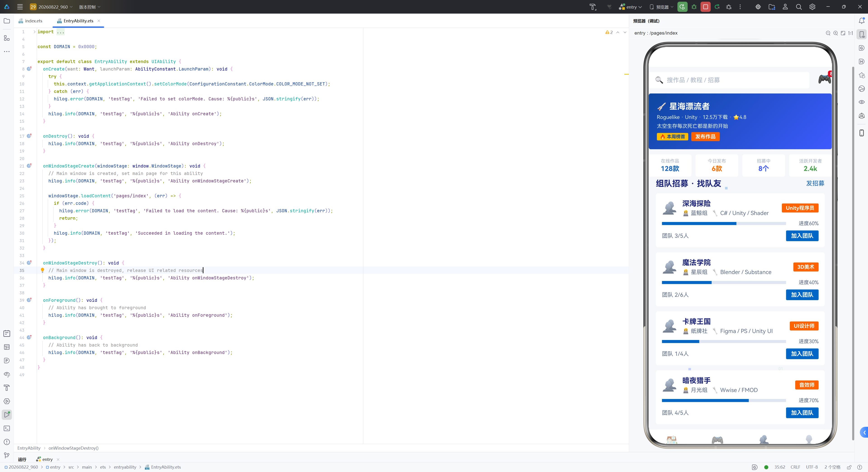Image resolution: width=868 pixels, height=472 pixels.
Task: Click the override gutter icon beside onCreate
Action: point(29,69)
